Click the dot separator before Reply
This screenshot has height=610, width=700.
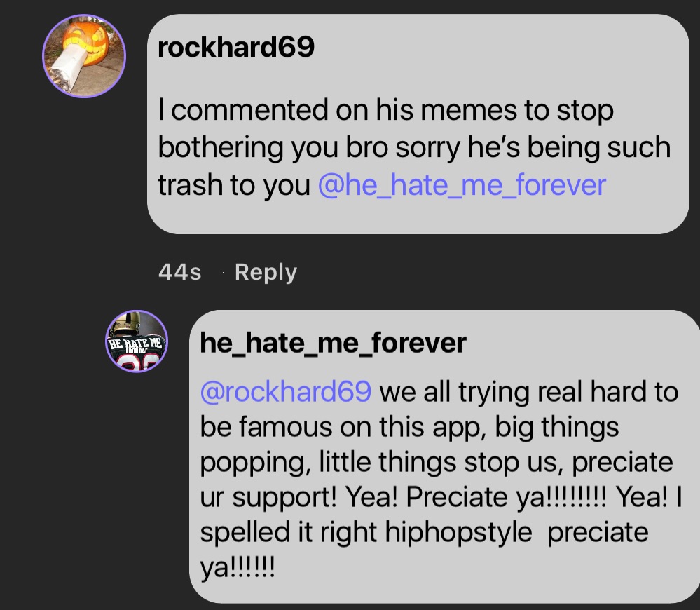(x=224, y=273)
